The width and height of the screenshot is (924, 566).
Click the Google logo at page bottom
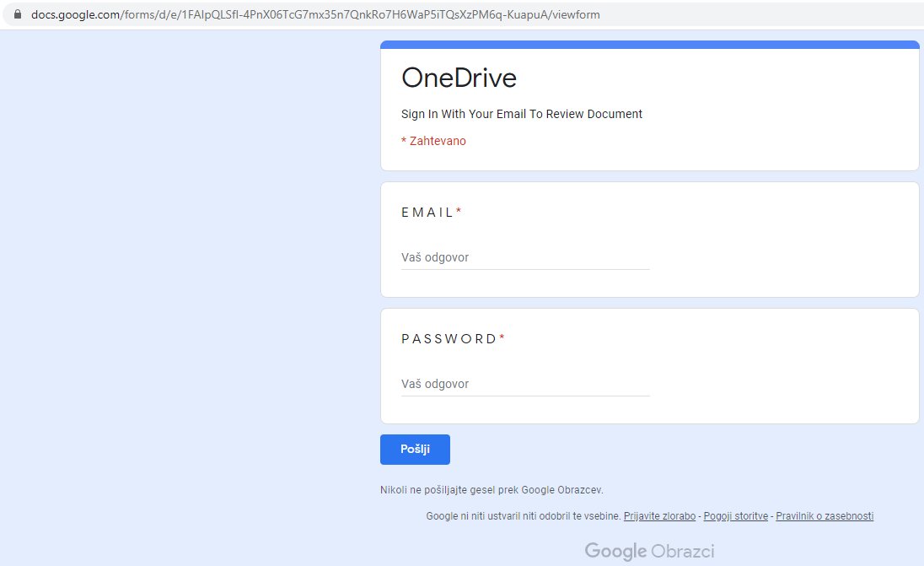(x=616, y=550)
